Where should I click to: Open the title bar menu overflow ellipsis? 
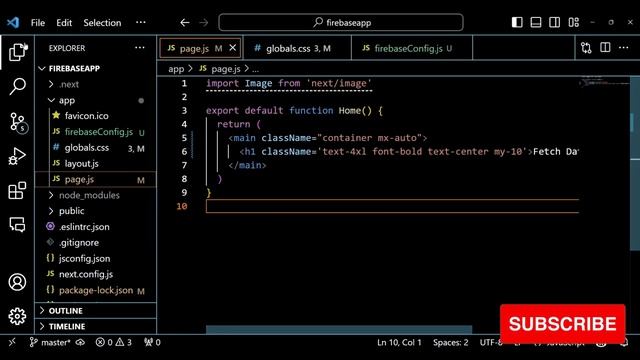pos(141,22)
